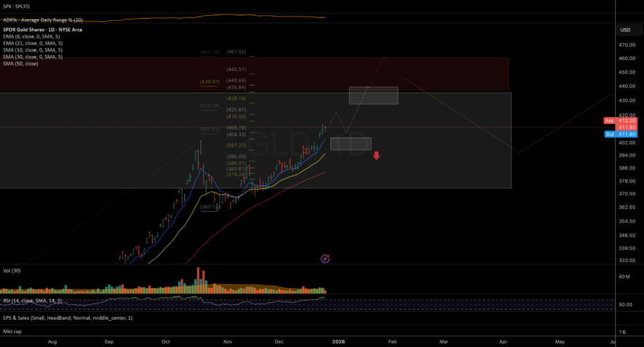Select the USD currency dropdown
644x347 pixels.
[x=628, y=30]
